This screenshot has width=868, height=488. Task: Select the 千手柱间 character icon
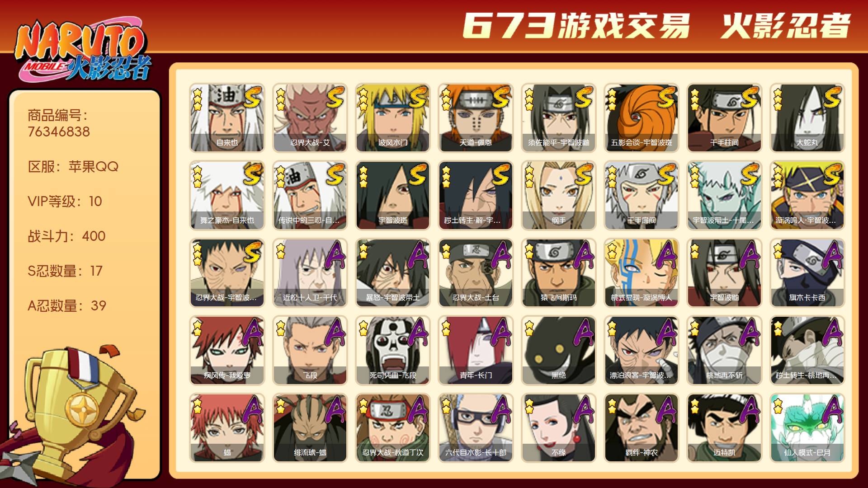pyautogui.click(x=724, y=118)
